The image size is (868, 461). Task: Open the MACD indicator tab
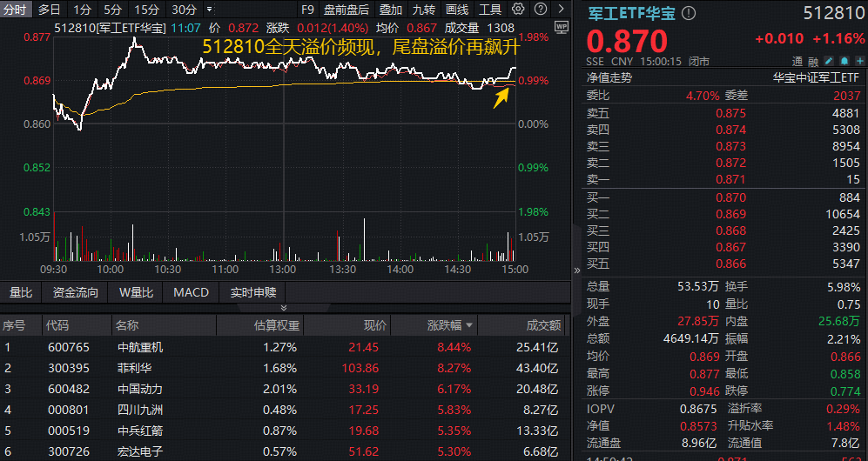[191, 292]
